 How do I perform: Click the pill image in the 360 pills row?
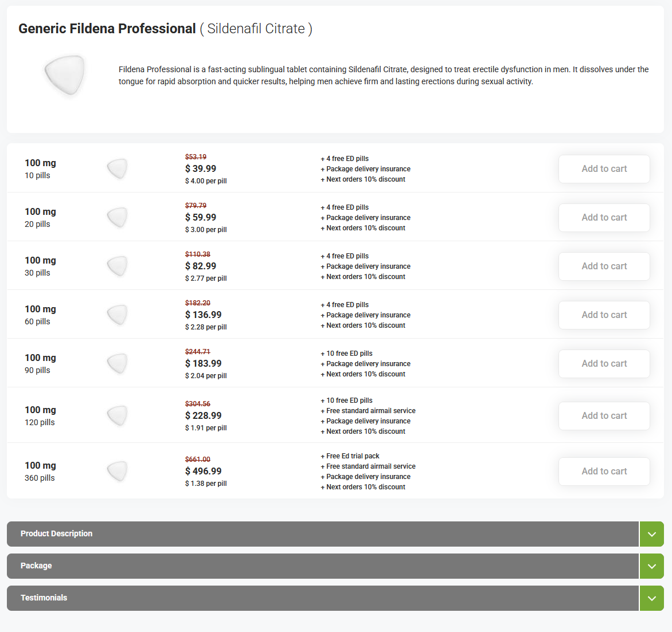118,472
